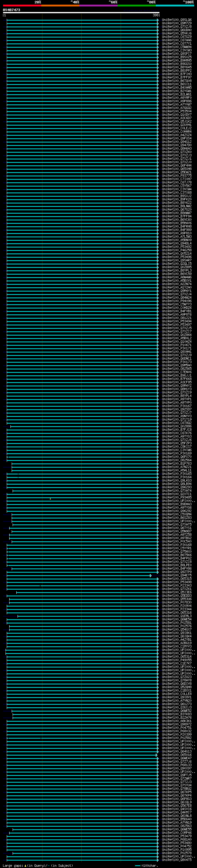Screen dimensions: 197x868
Task: Select the query name AV407473
Action: (11, 10)
